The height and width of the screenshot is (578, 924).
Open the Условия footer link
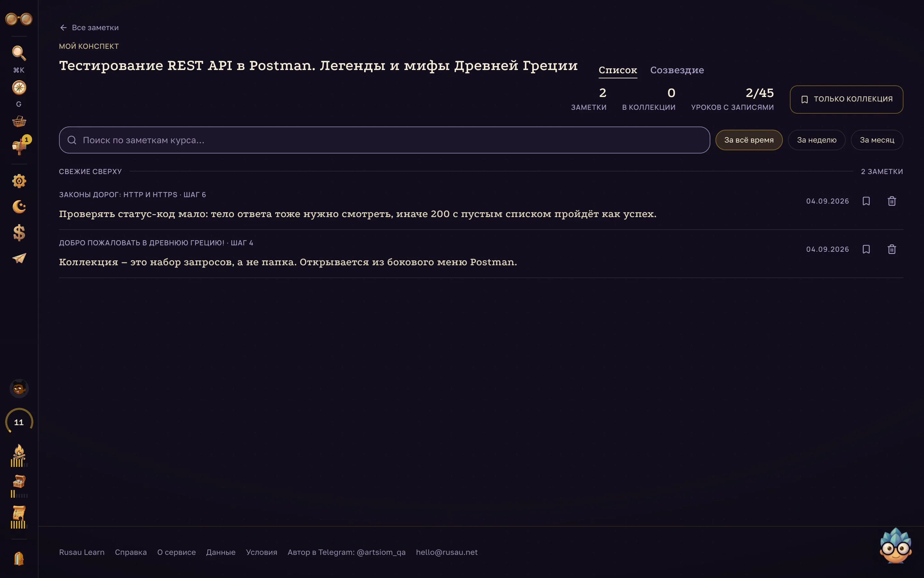[x=261, y=552]
